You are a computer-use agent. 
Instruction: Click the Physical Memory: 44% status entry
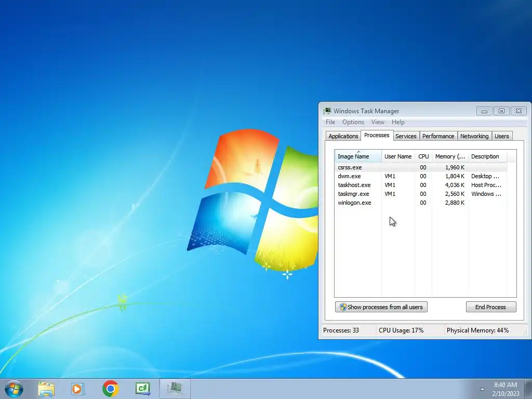[477, 330]
